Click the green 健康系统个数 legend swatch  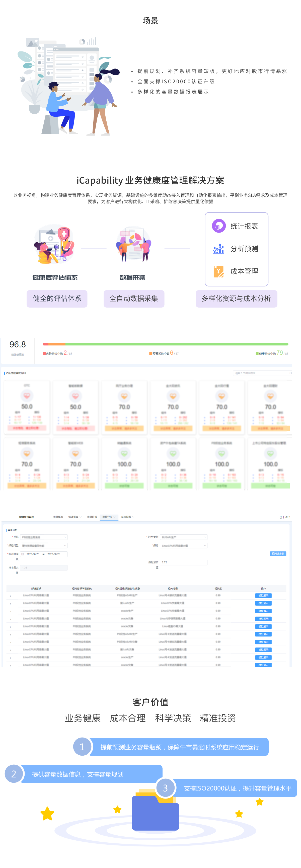[257, 353]
